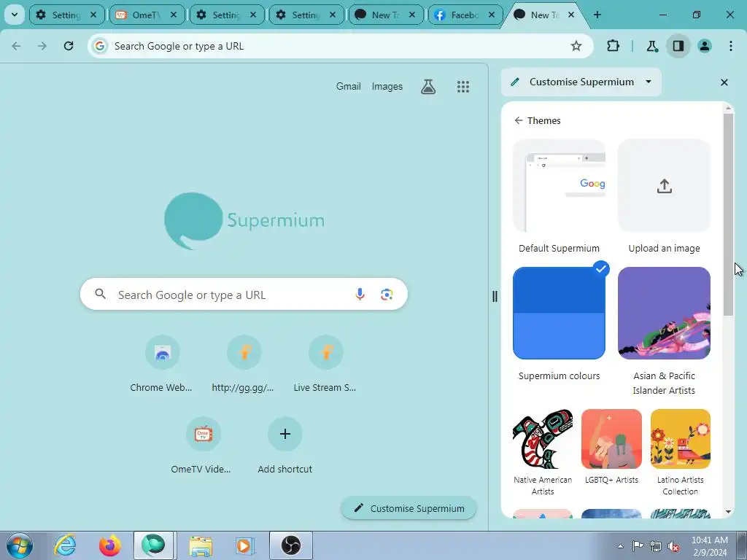Click the side panel resize handle
The height and width of the screenshot is (560, 747).
tap(495, 296)
